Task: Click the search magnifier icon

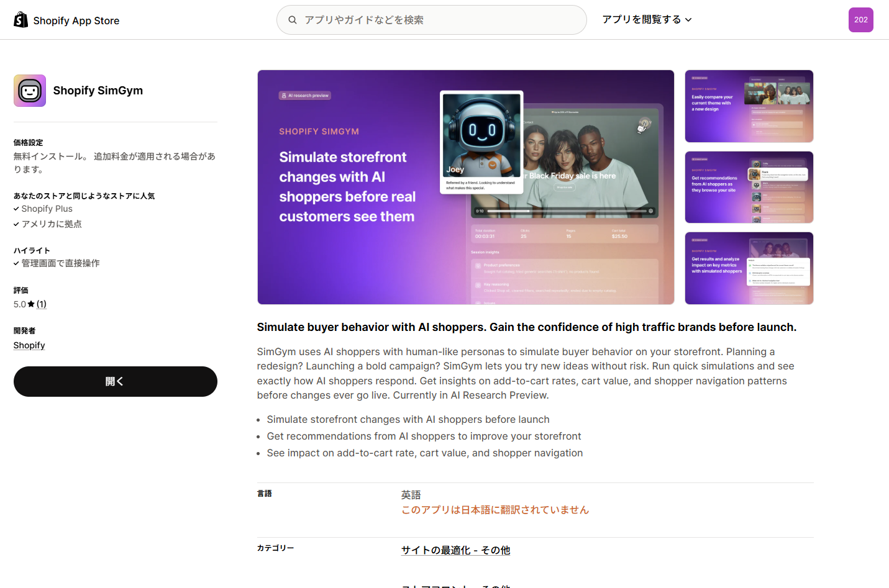Action: tap(293, 20)
